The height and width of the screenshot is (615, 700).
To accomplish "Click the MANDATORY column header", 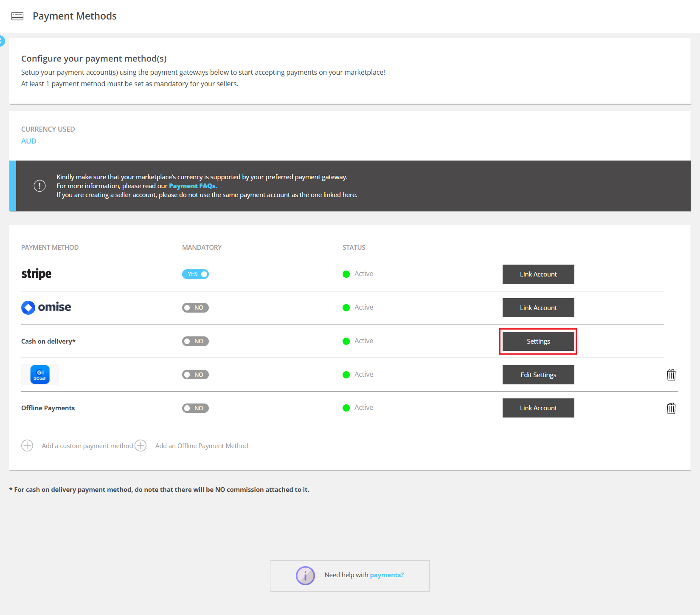I will pos(202,248).
